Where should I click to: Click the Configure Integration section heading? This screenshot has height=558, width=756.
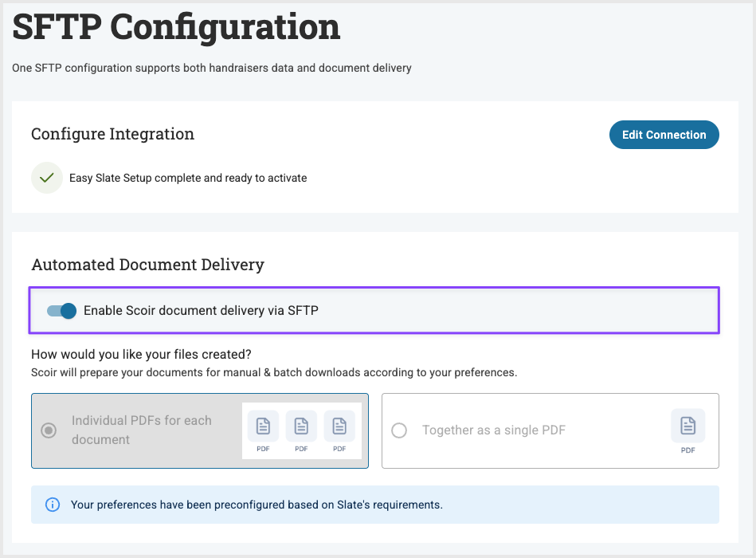pos(112,134)
